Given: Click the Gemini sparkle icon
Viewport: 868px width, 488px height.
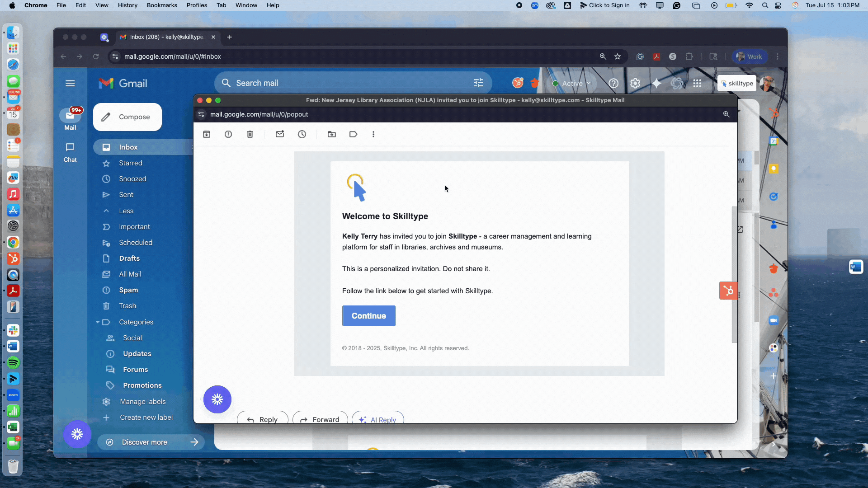Looking at the screenshot, I should (x=656, y=83).
